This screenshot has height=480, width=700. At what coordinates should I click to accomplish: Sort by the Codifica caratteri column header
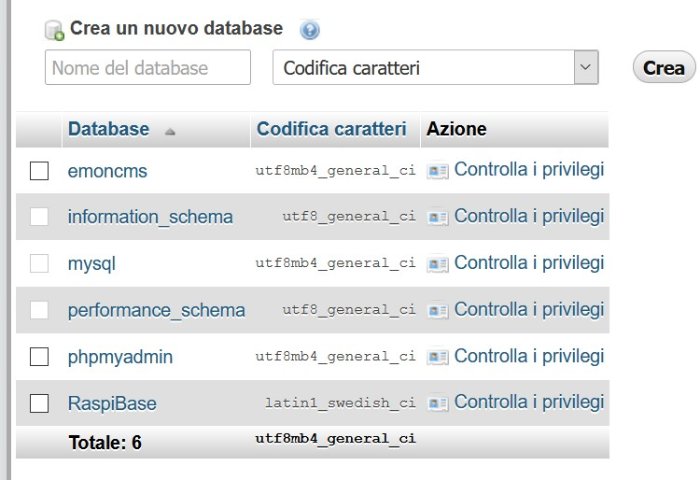coord(331,129)
